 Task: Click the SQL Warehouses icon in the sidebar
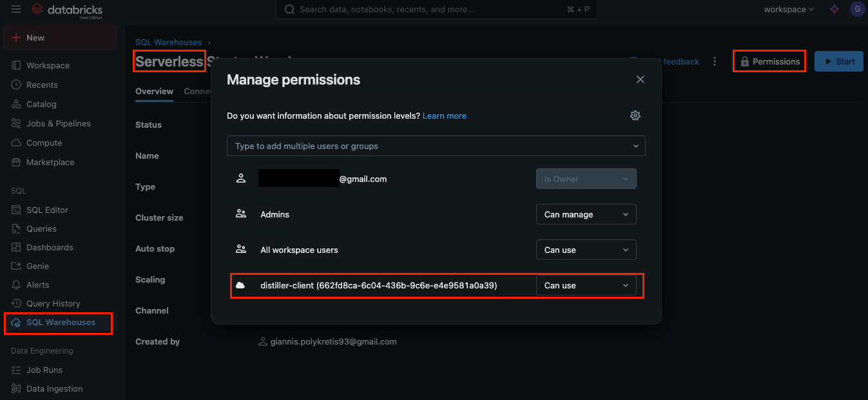coord(17,323)
